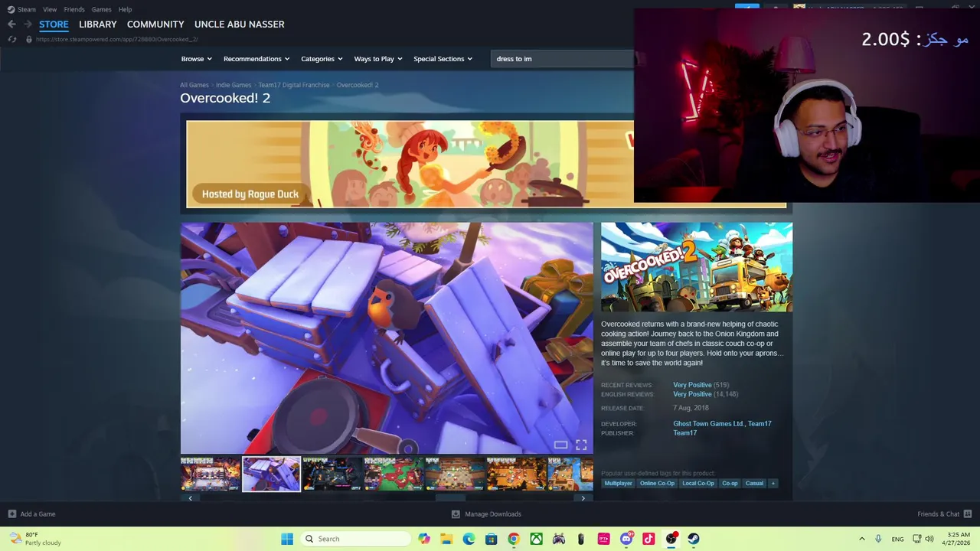Click the theater mode icon on screenshot viewer
Screen dimensions: 980x551
(561, 445)
